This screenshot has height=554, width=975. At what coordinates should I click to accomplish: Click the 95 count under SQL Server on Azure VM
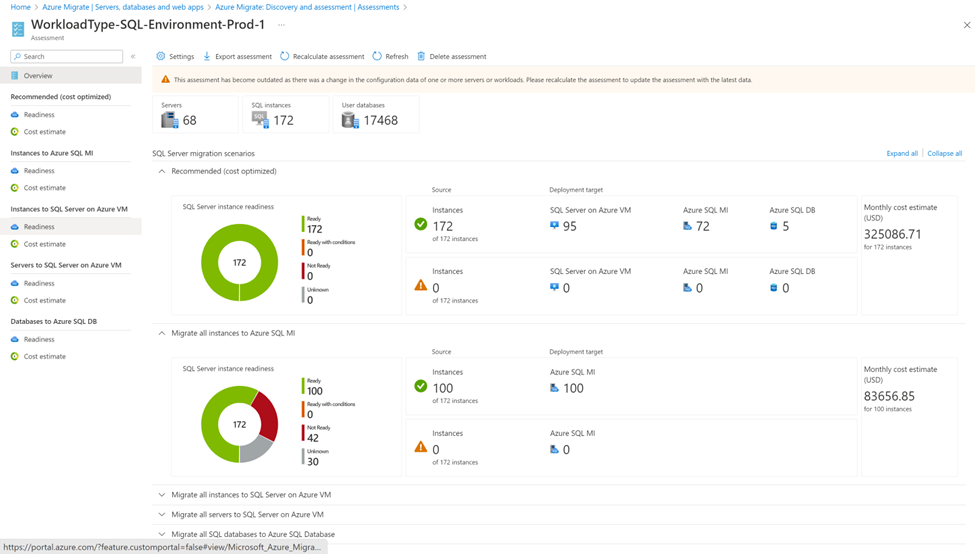point(570,226)
